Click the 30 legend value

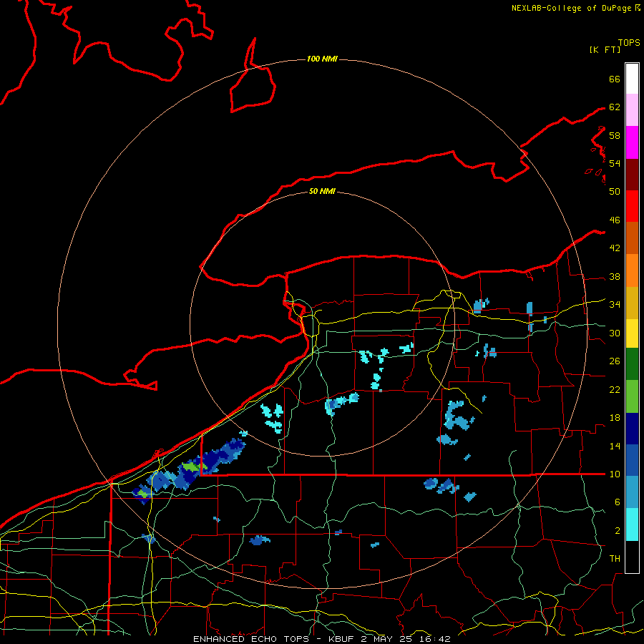coord(615,333)
